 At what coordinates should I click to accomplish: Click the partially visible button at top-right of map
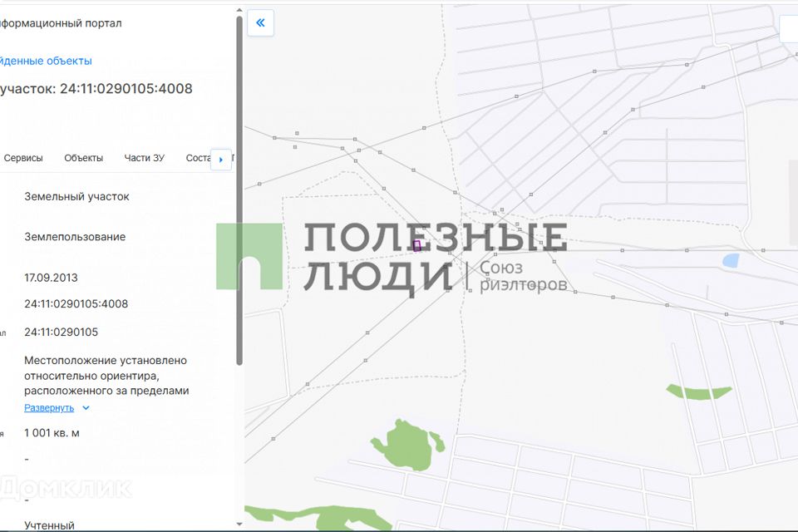point(789,28)
